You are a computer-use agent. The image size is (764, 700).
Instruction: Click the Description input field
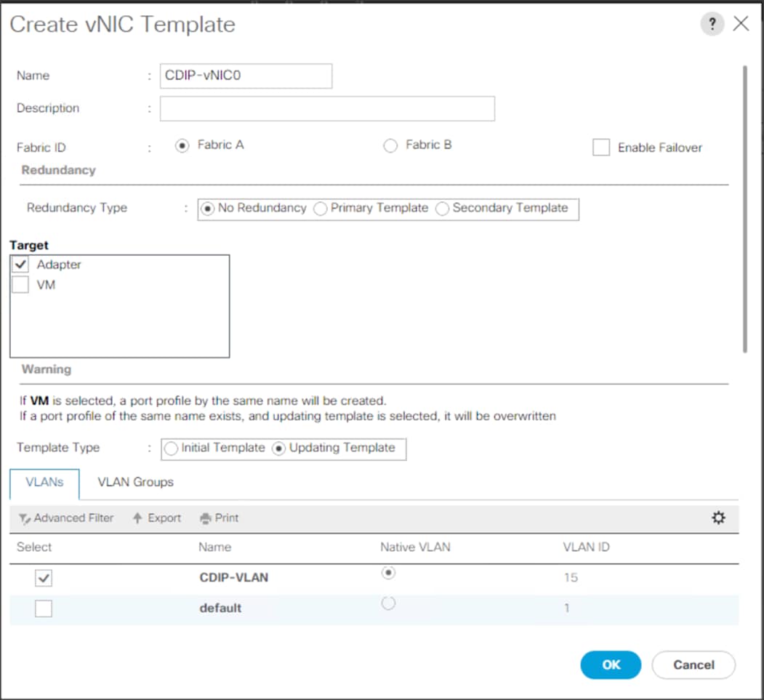326,108
